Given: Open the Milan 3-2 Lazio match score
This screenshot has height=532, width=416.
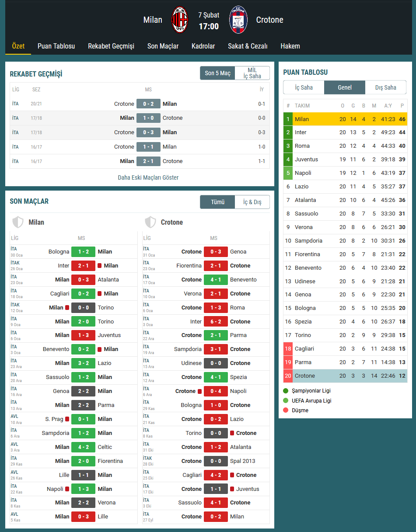Looking at the screenshot, I should click(x=83, y=363).
